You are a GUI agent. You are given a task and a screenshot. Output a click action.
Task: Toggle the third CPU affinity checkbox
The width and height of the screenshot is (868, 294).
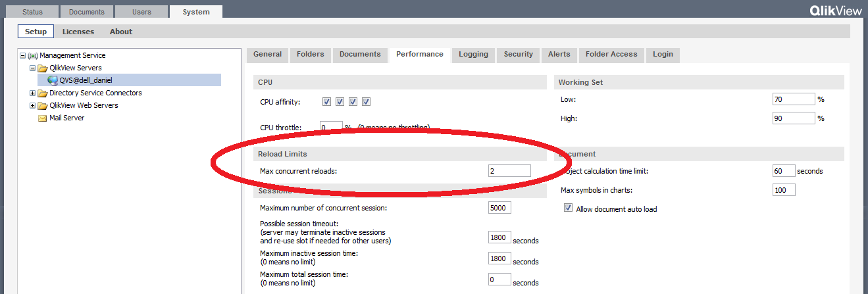pyautogui.click(x=353, y=102)
